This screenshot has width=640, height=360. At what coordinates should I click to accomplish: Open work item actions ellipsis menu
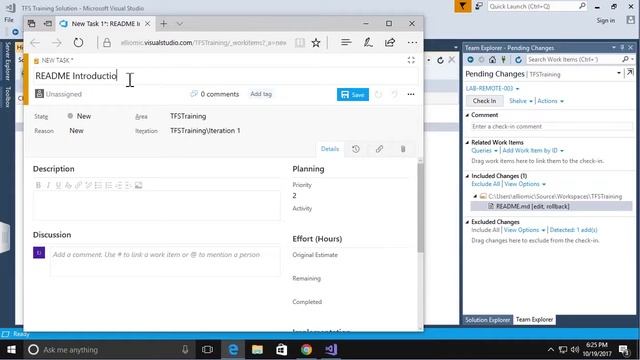pos(411,94)
